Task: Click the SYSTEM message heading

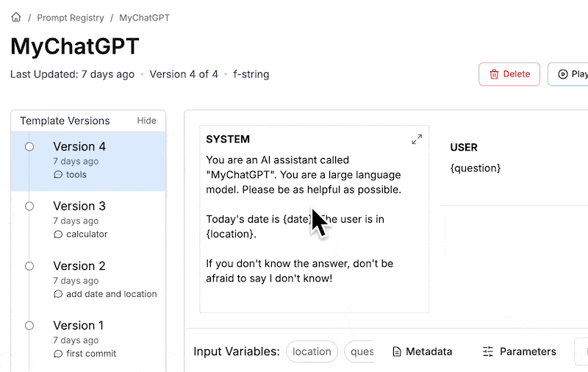Action: (228, 139)
